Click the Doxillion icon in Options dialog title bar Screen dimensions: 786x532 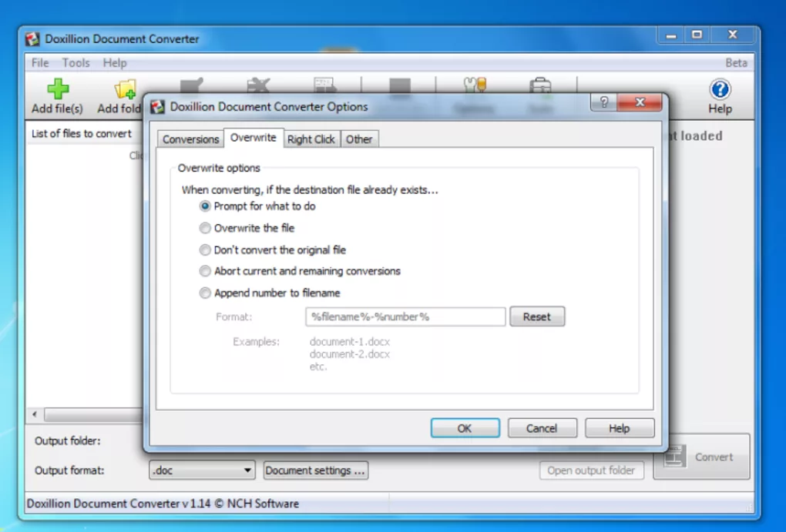point(158,107)
